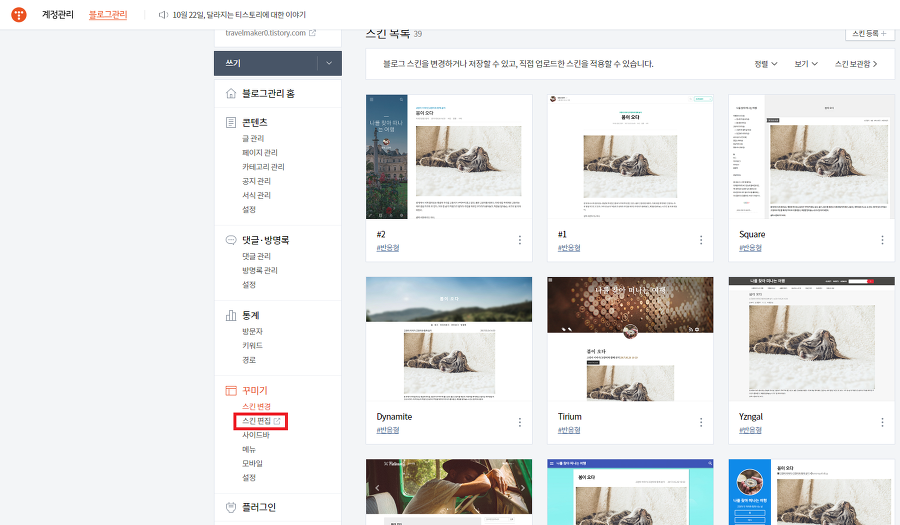
Task: Go to 스킨 보관함 archive
Action: (856, 64)
